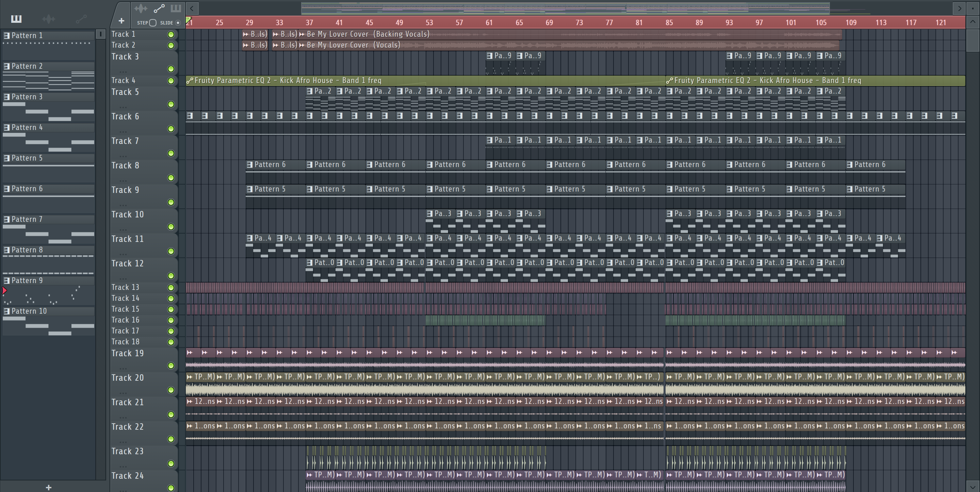Show audio clips in the picker panel

49,19
